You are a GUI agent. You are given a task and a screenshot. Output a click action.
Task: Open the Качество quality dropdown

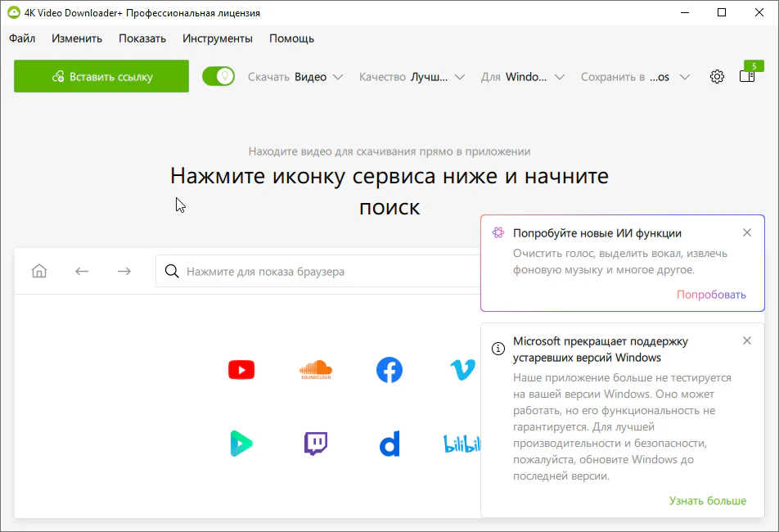coord(412,77)
